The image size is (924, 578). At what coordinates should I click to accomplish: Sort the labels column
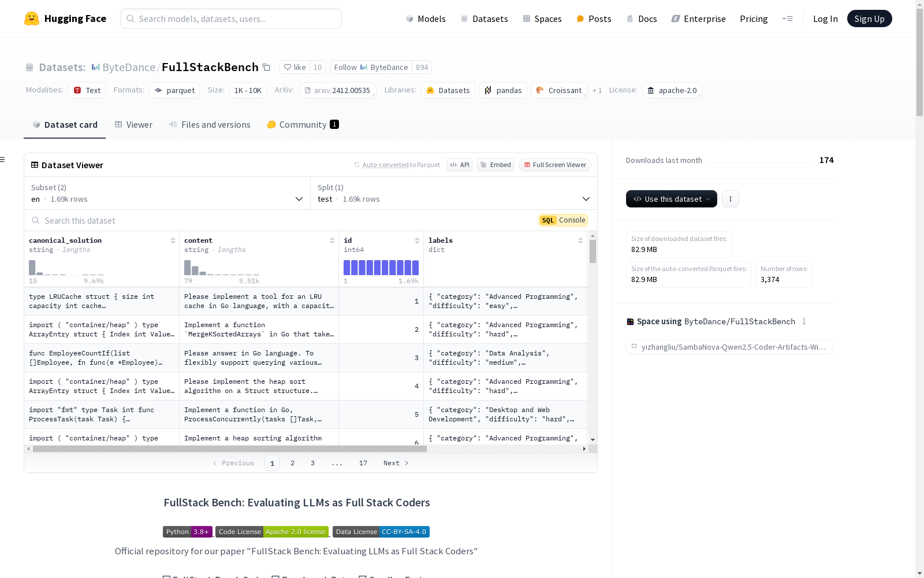[x=580, y=240]
